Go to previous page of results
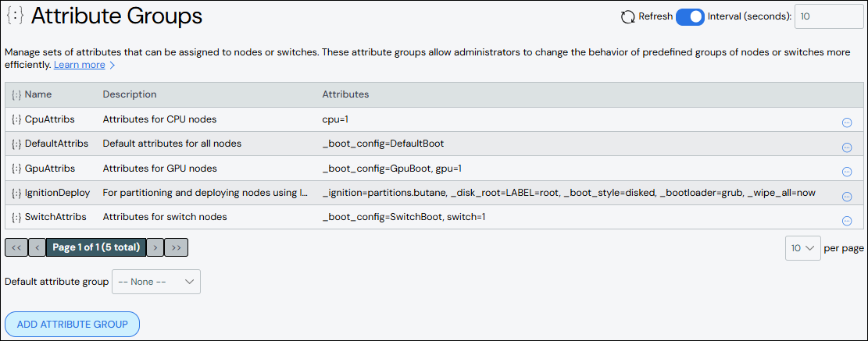868x341 pixels. pyautogui.click(x=37, y=247)
